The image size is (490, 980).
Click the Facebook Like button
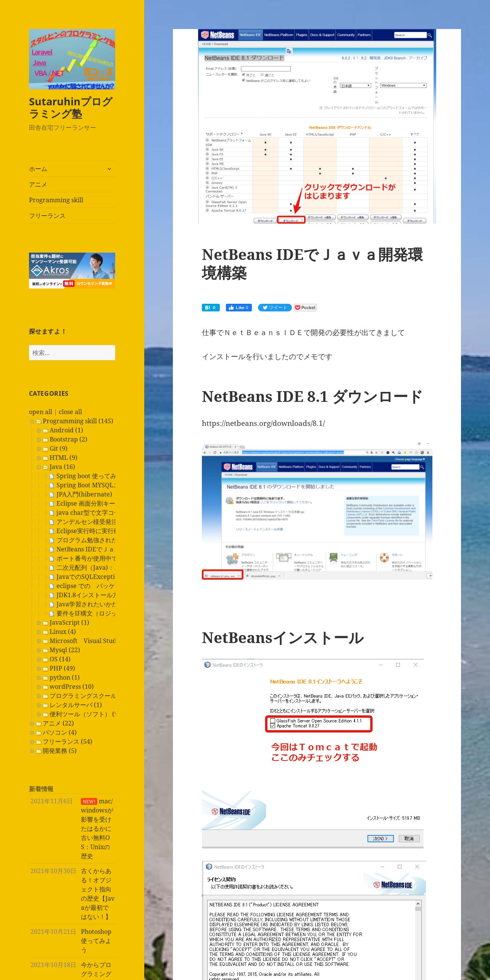click(x=239, y=308)
